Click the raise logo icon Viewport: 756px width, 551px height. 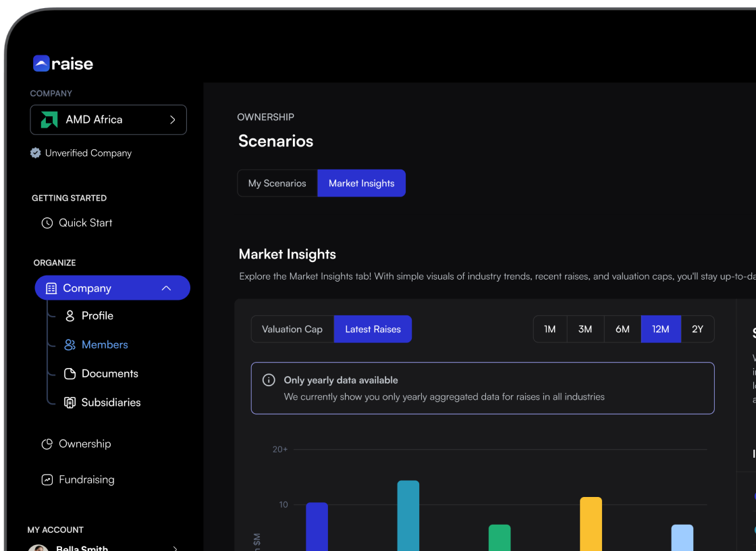[x=41, y=63]
